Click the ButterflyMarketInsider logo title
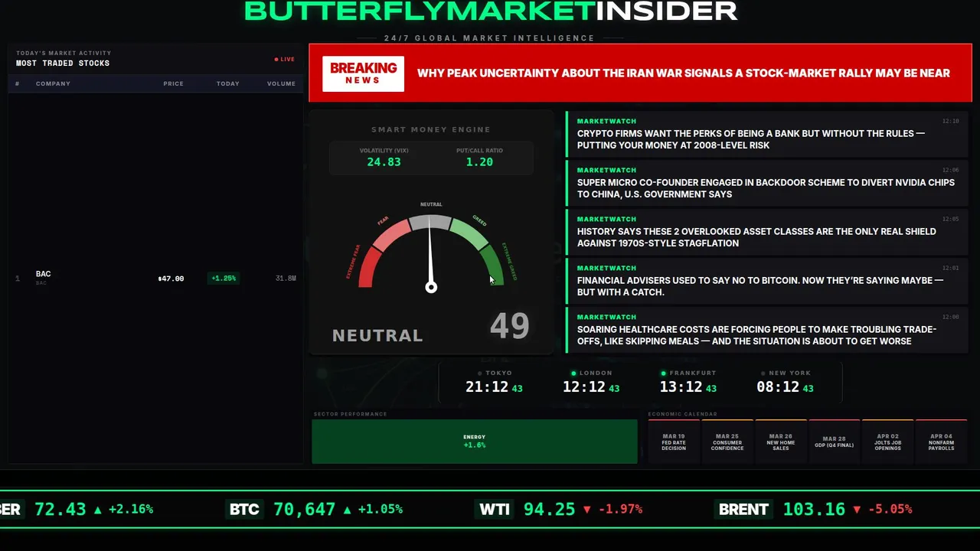980x551 pixels. pos(491,11)
